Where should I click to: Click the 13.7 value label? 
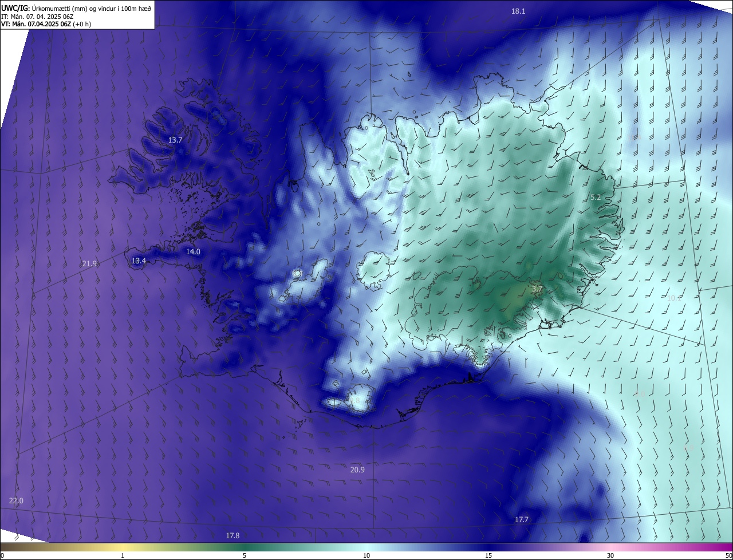point(175,140)
